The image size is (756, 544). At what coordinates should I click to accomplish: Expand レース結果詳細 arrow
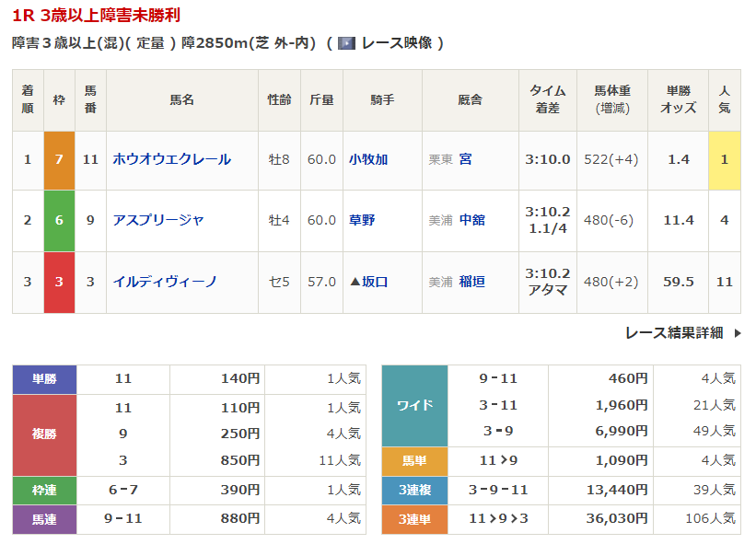(x=737, y=333)
